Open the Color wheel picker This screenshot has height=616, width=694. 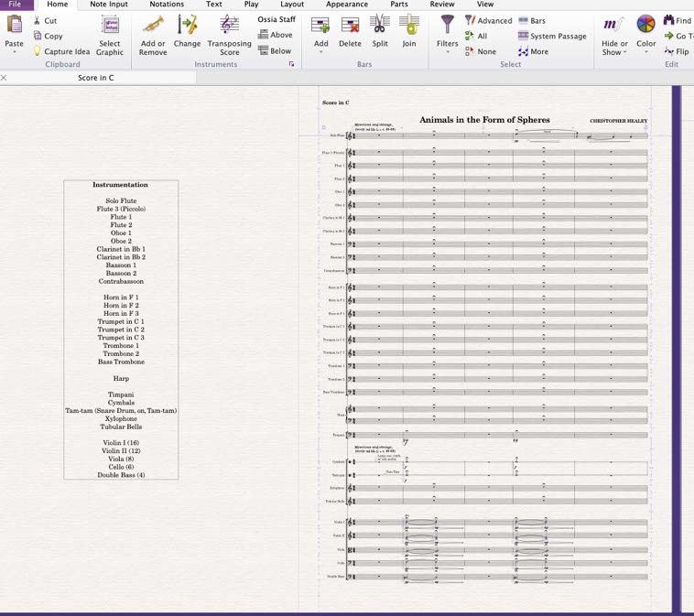coord(646,26)
